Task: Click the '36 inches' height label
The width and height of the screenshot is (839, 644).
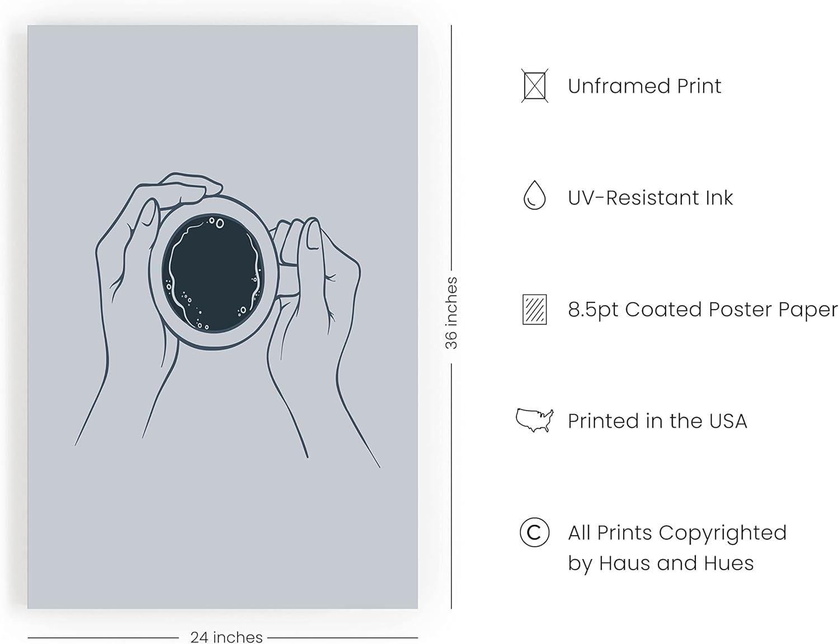Action: click(x=451, y=313)
